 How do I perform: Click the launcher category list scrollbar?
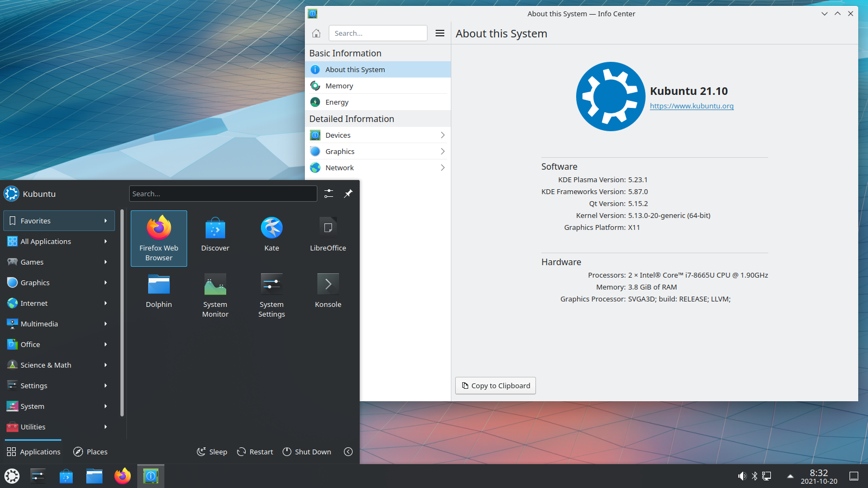tap(122, 313)
